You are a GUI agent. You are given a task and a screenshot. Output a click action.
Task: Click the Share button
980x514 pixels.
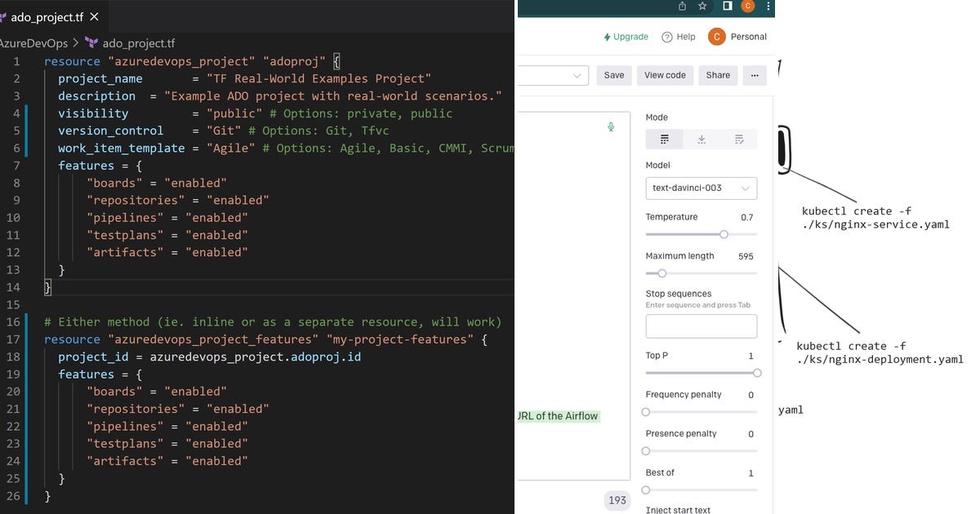tap(718, 75)
